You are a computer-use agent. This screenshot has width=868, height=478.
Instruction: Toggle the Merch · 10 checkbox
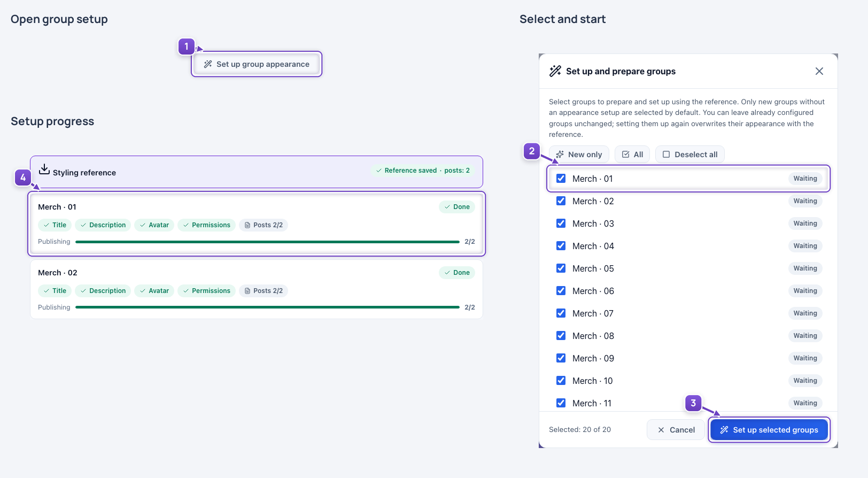click(x=561, y=381)
